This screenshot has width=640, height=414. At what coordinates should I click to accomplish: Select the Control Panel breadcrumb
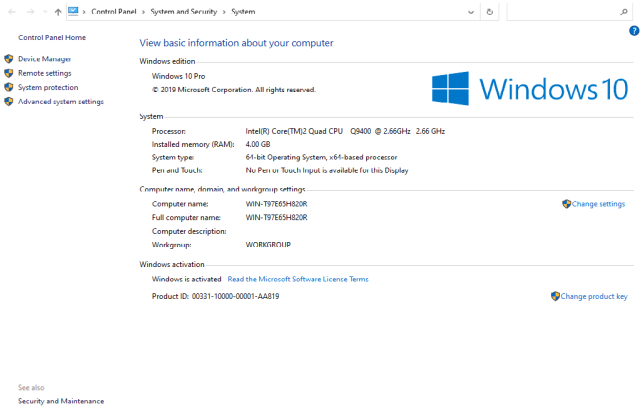click(114, 11)
